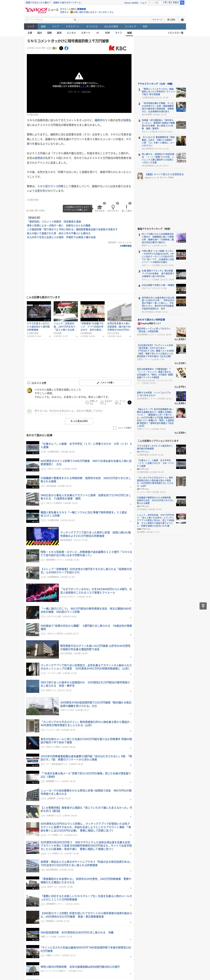Click うーん reaction on first comment
This screenshot has width=210, height=980.
coord(120,402)
